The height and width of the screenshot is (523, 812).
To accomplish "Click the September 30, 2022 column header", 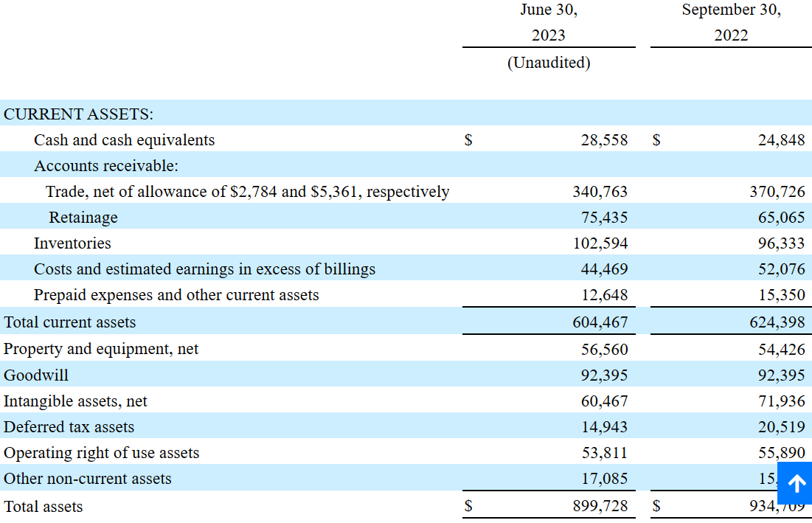I will (x=731, y=23).
